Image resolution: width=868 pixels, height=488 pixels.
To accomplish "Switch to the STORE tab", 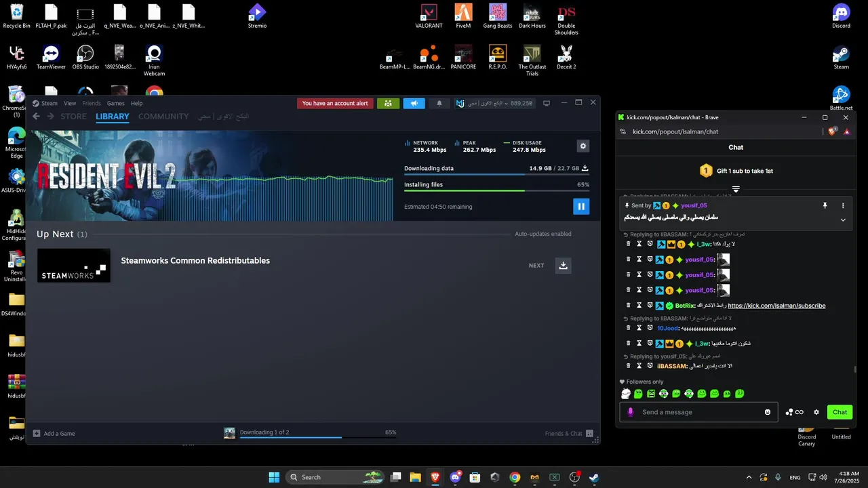I will tap(74, 117).
